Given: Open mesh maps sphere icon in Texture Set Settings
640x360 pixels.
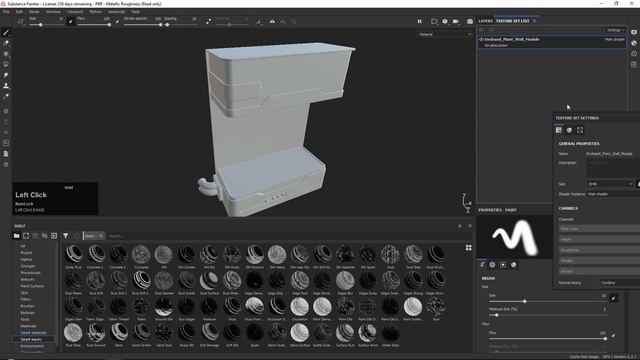Looking at the screenshot, I should point(569,130).
